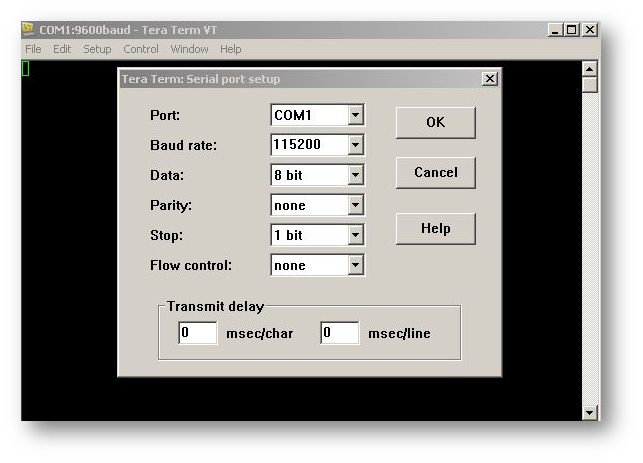Close the Serial port setup dialog
The height and width of the screenshot is (463, 643).
[489, 79]
